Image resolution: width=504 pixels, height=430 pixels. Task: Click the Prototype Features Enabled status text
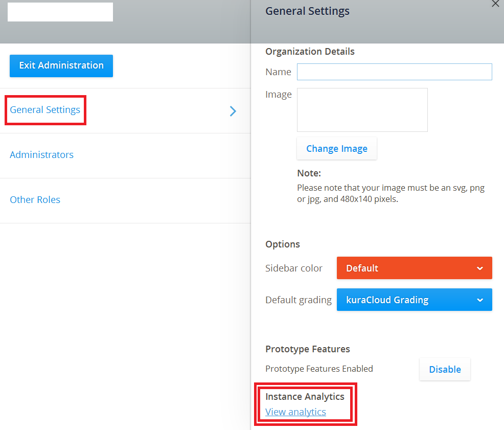point(319,369)
